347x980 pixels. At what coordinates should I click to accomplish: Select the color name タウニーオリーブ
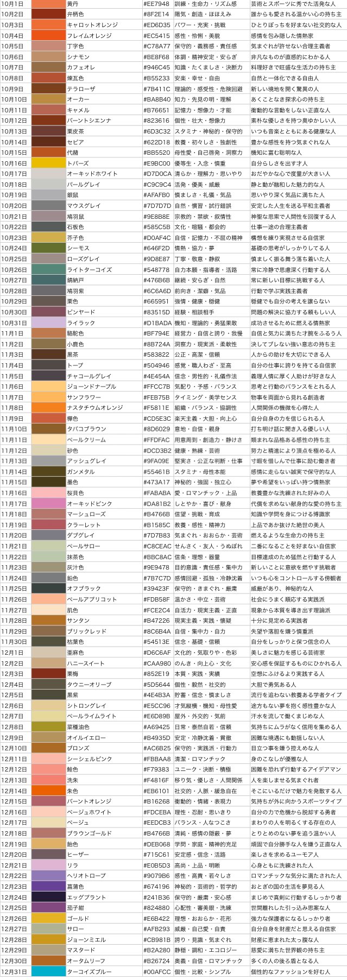click(x=89, y=685)
